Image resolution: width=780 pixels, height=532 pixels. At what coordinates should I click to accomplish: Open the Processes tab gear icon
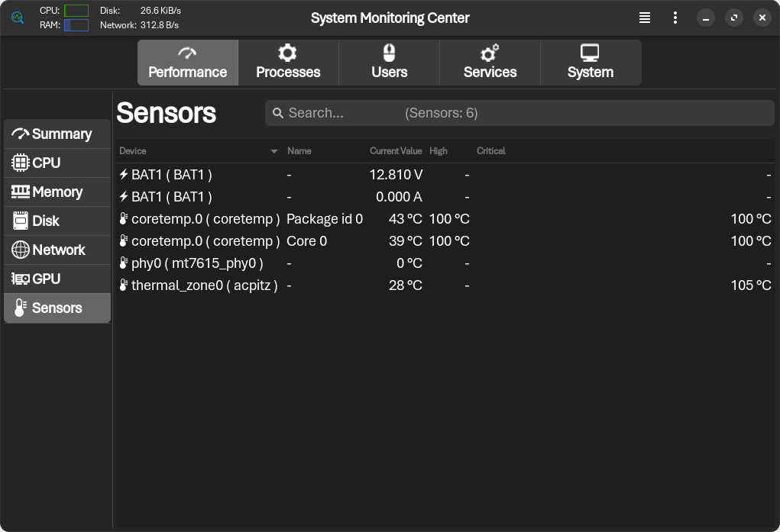click(x=287, y=53)
